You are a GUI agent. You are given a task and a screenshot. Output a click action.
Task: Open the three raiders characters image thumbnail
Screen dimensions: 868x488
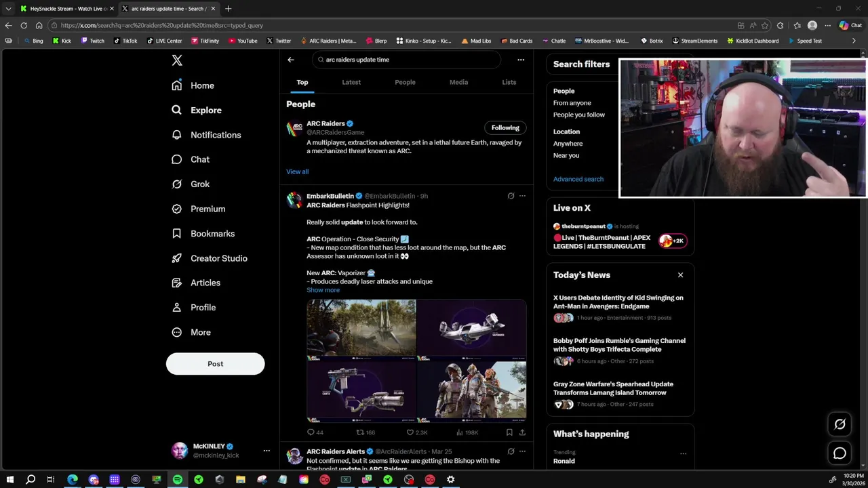coord(472,391)
